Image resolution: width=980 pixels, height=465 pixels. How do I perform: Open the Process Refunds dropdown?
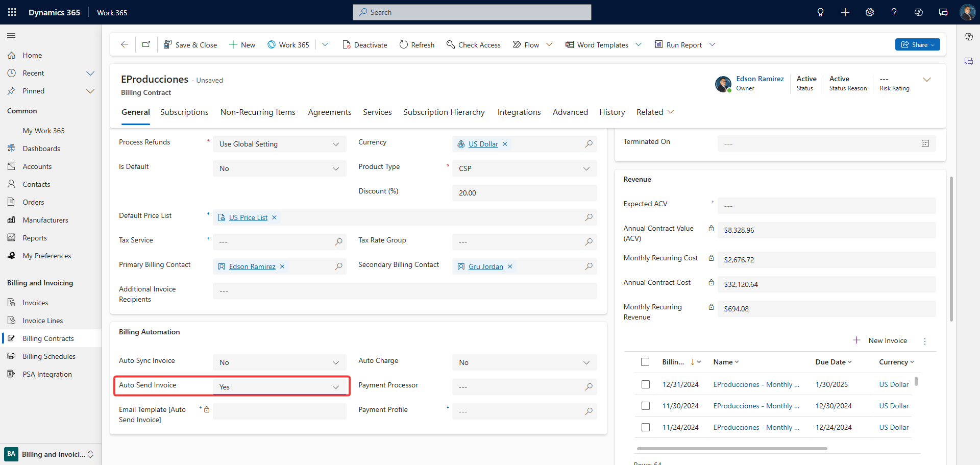point(280,144)
